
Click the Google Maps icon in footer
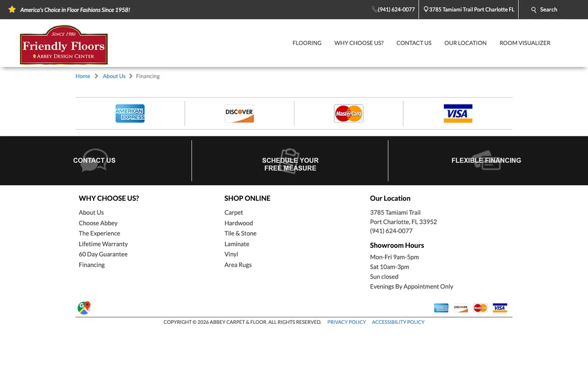coord(84,308)
